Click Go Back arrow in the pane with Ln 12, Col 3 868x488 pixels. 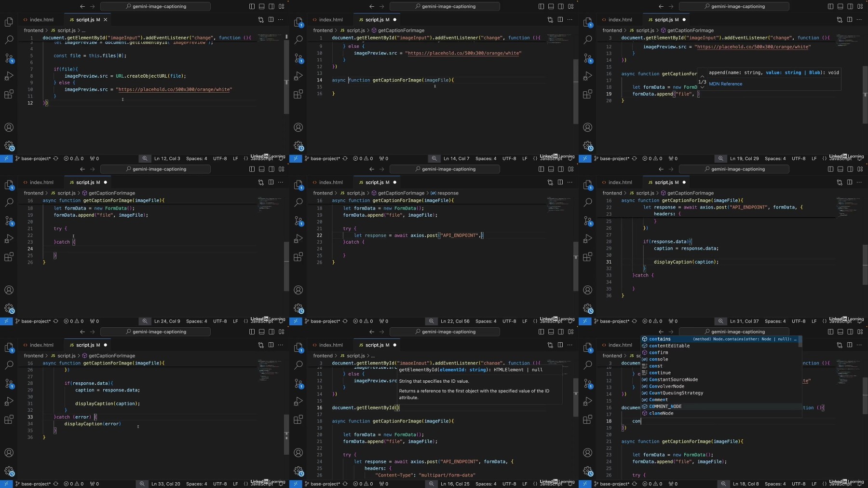pyautogui.click(x=82, y=6)
